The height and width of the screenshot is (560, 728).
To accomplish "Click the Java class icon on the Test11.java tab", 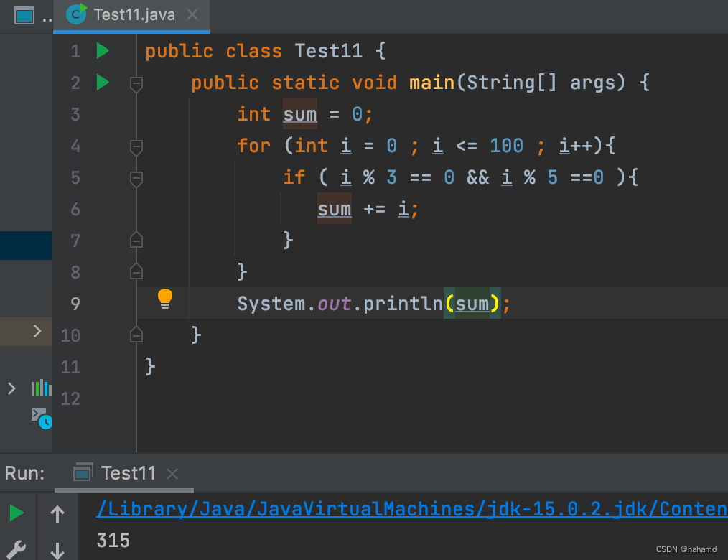I will 76,14.
